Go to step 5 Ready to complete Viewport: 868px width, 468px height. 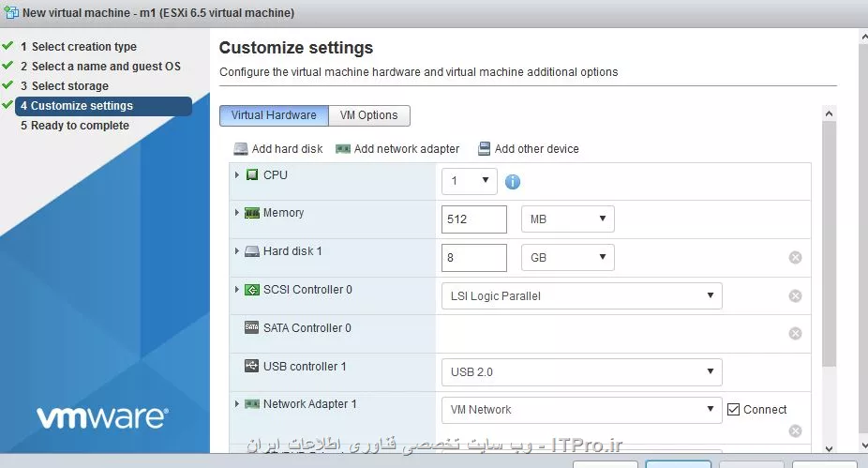point(75,126)
